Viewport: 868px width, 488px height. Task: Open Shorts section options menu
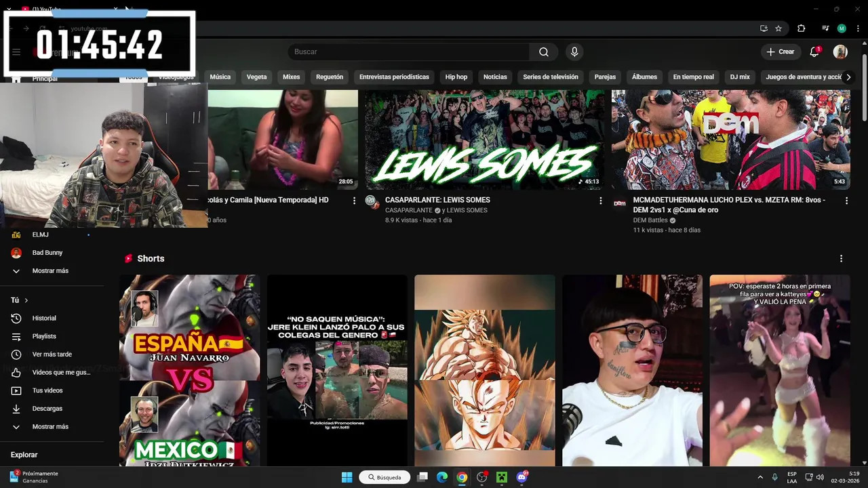coord(841,259)
